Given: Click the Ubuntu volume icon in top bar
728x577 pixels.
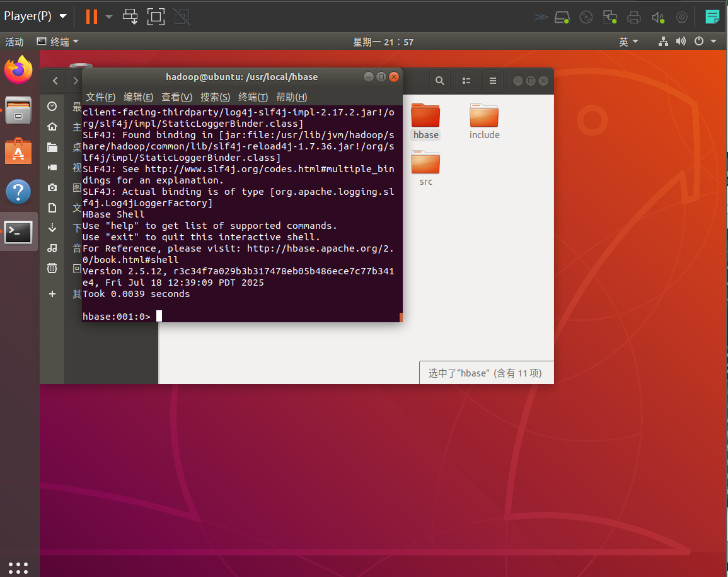Looking at the screenshot, I should (681, 42).
